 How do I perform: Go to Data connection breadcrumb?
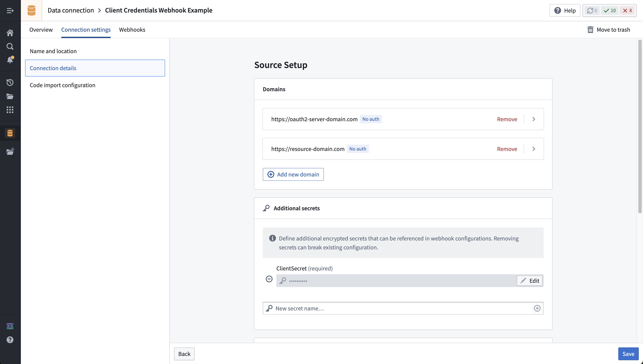click(x=71, y=10)
